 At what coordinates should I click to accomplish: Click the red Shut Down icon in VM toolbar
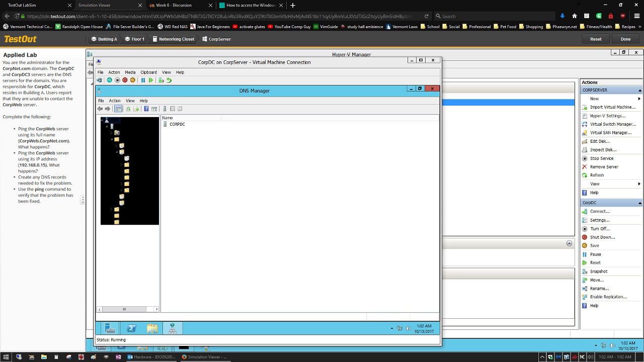[x=125, y=80]
